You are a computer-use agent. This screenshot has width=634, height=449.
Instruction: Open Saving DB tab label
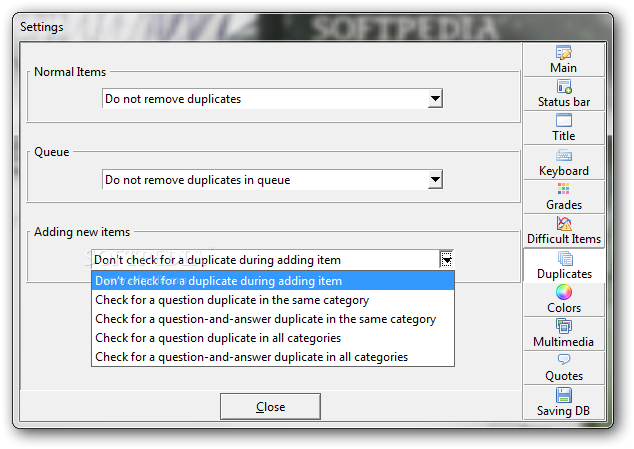tap(563, 411)
